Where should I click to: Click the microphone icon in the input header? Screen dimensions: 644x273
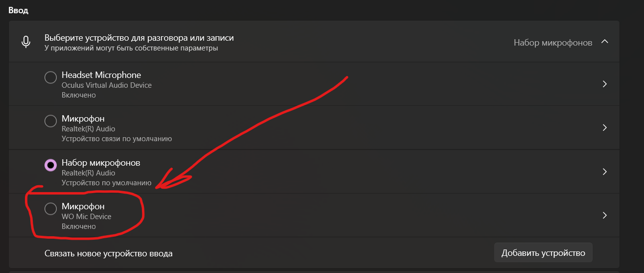coord(26,42)
